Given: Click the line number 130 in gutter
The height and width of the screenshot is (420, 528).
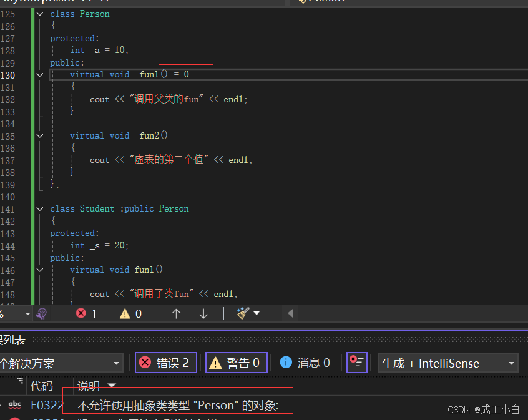Looking at the screenshot, I should click(x=7, y=75).
